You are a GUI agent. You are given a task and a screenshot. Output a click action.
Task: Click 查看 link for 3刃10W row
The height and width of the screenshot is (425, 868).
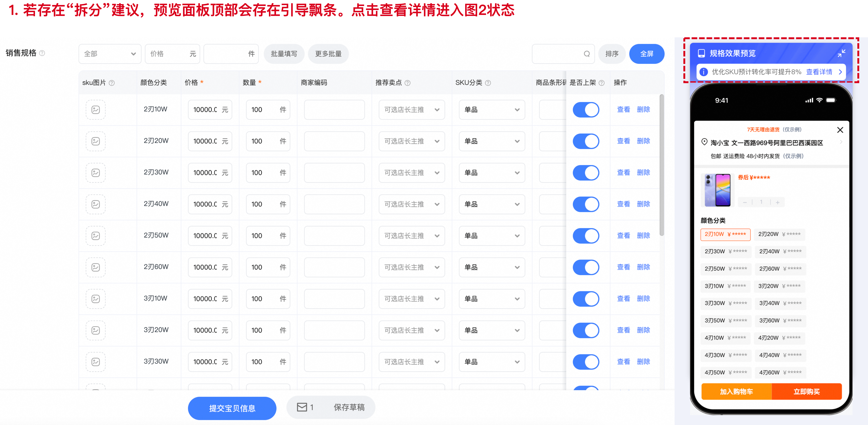[x=623, y=299]
